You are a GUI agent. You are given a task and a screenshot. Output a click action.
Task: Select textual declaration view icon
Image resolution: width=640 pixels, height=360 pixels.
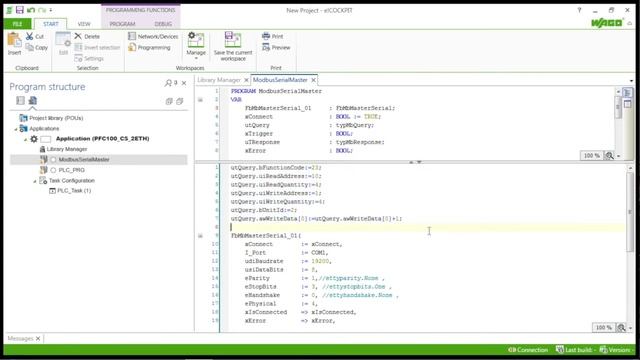[628, 93]
